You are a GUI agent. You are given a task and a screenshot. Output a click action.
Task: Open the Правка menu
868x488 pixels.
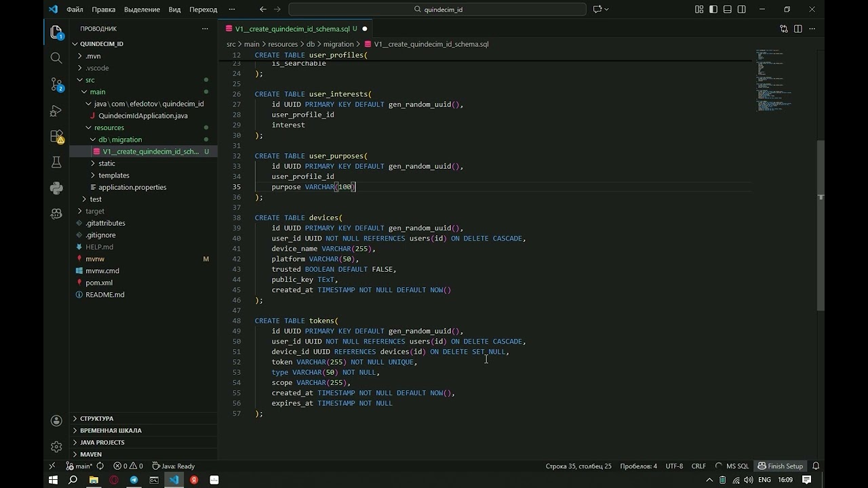point(104,9)
